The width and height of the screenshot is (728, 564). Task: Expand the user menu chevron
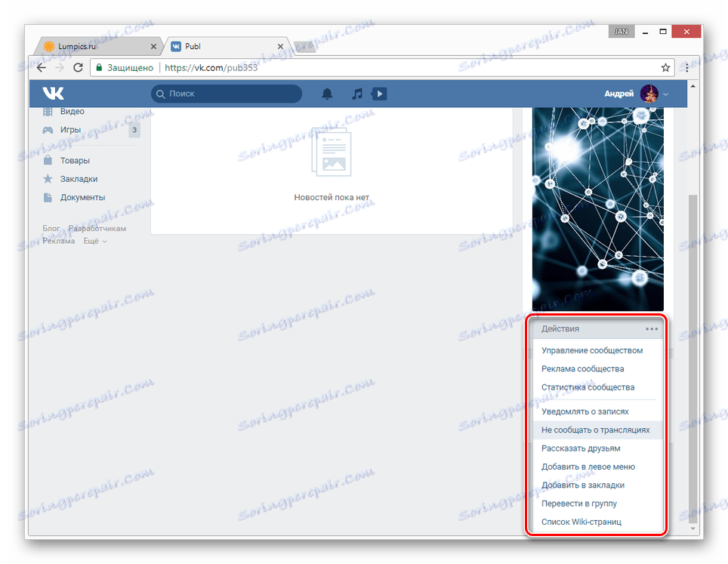point(666,94)
